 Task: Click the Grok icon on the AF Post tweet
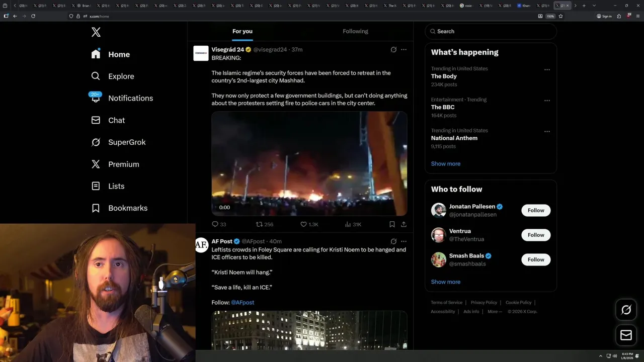tap(393, 241)
